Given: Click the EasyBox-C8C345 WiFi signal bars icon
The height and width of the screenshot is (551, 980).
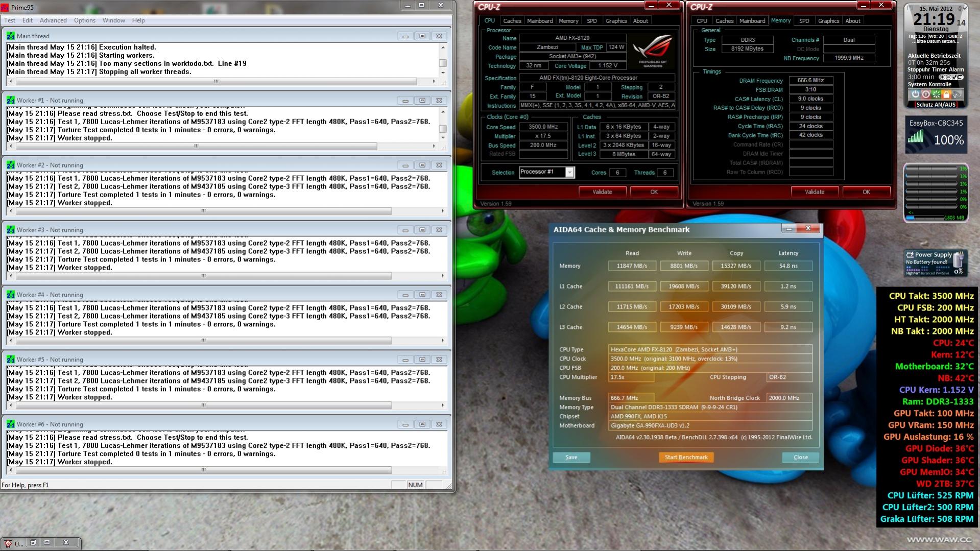Looking at the screenshot, I should 916,136.
